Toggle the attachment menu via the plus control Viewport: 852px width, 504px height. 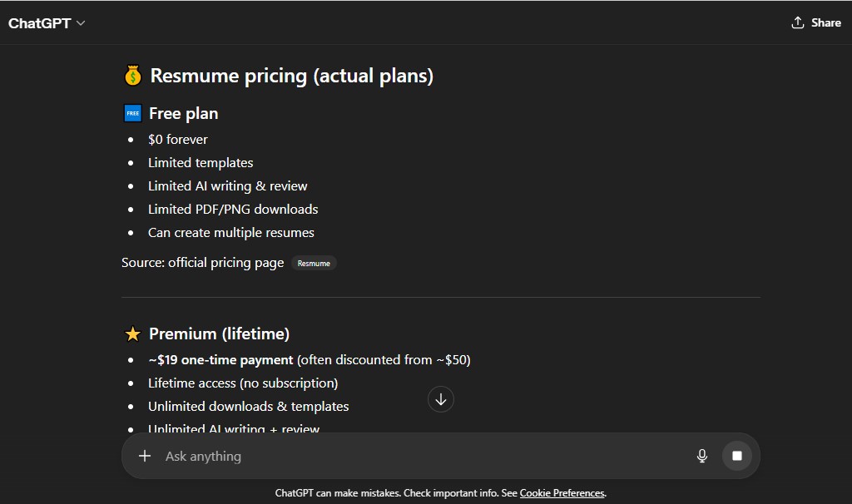click(x=145, y=456)
